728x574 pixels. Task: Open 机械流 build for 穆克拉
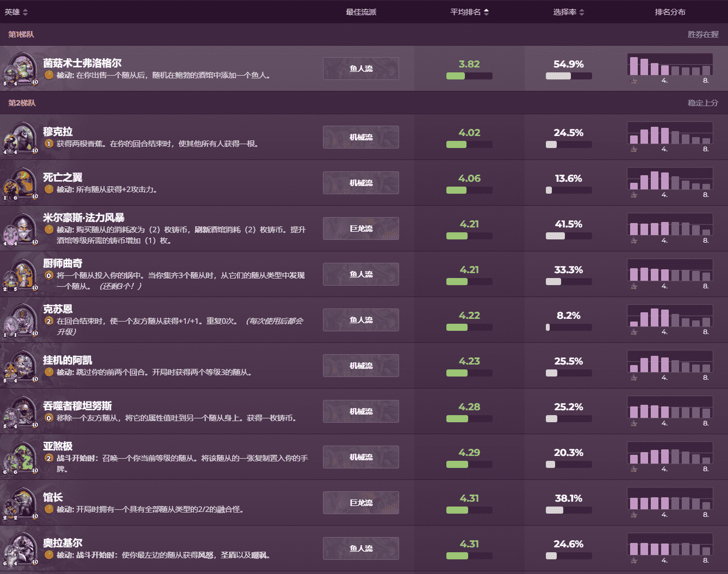[x=361, y=137]
